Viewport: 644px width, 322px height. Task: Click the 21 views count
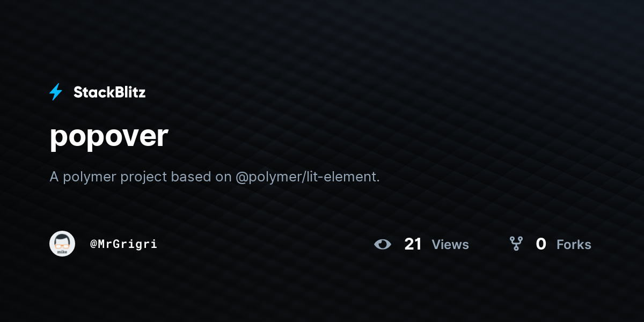pyautogui.click(x=413, y=244)
